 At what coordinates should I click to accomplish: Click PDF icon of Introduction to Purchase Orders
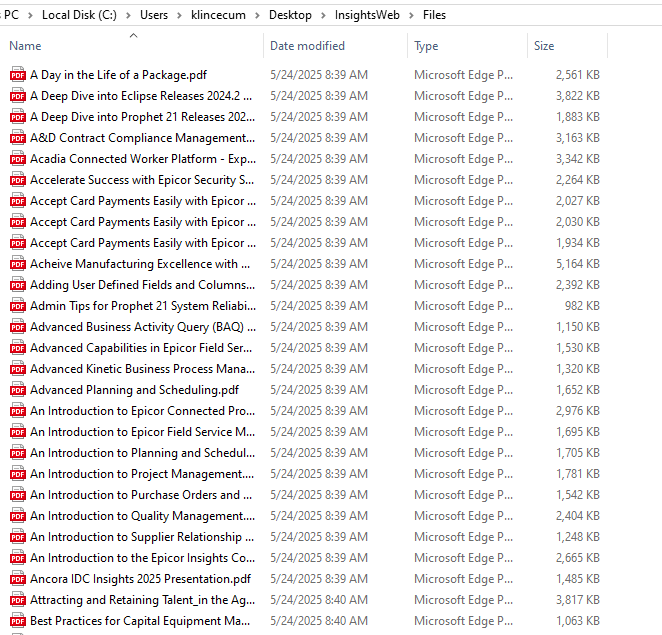pos(18,495)
